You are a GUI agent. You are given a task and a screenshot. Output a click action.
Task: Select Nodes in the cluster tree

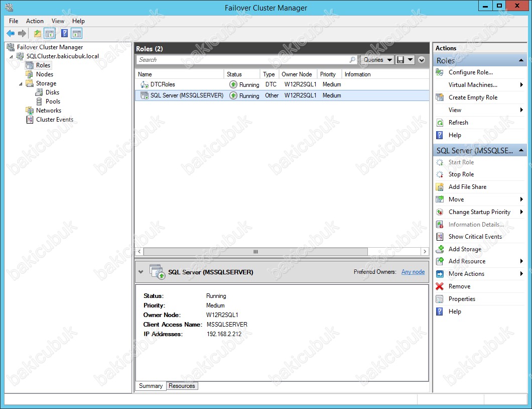pyautogui.click(x=45, y=74)
